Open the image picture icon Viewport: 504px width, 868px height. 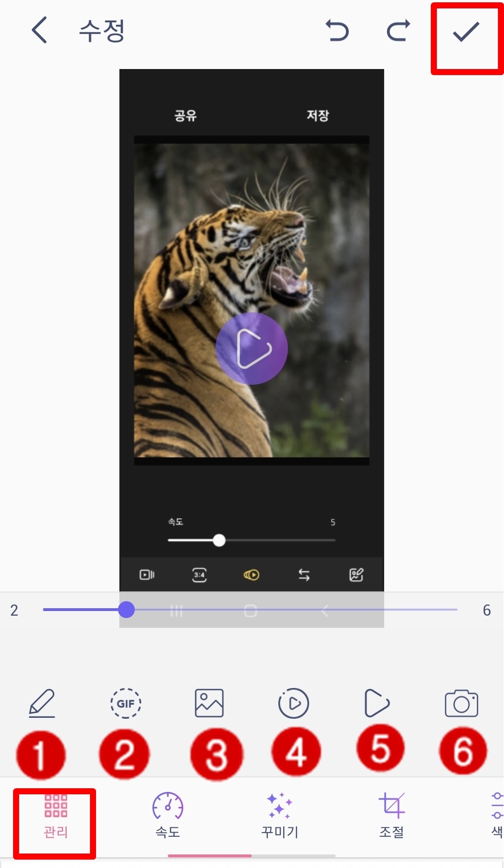(209, 703)
